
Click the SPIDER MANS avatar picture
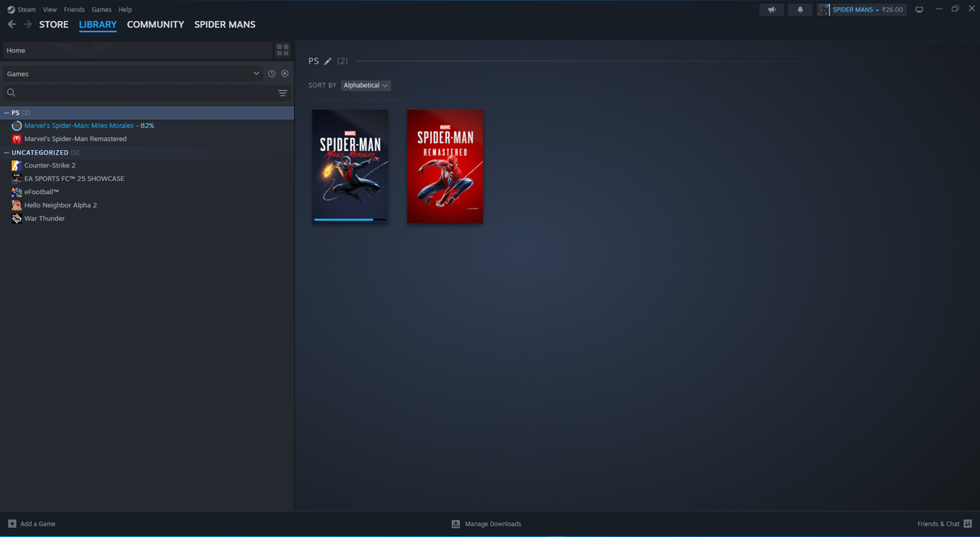824,10
